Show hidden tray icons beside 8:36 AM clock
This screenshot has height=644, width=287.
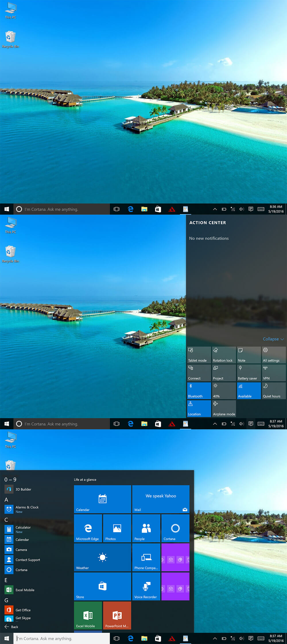click(215, 209)
